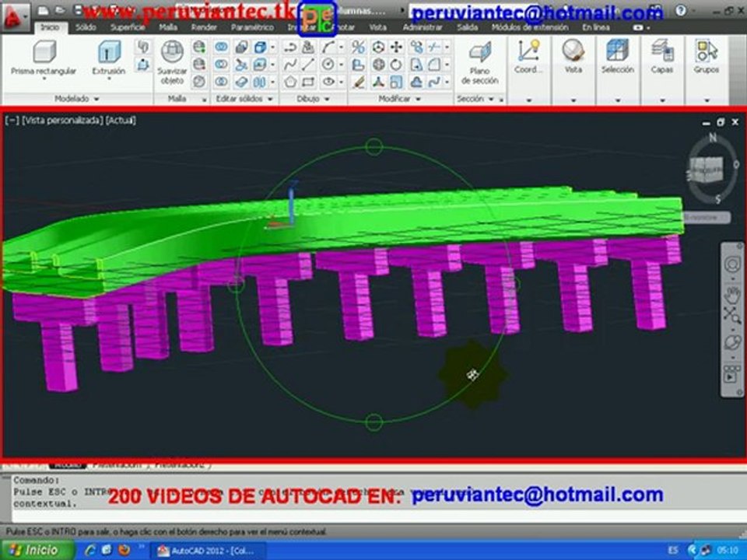Viewport: 747px width, 560px height.
Task: Switch to the Paramétrico ribbon tab
Action: (252, 28)
